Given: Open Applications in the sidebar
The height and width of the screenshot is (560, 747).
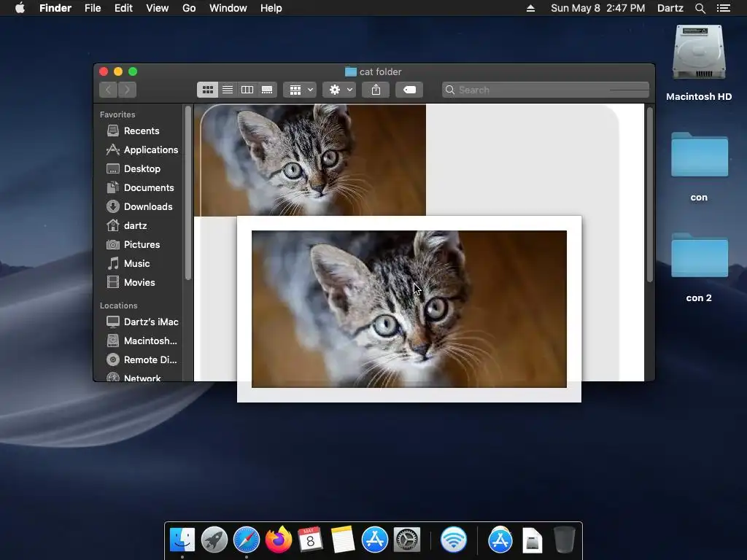Looking at the screenshot, I should coord(142,149).
